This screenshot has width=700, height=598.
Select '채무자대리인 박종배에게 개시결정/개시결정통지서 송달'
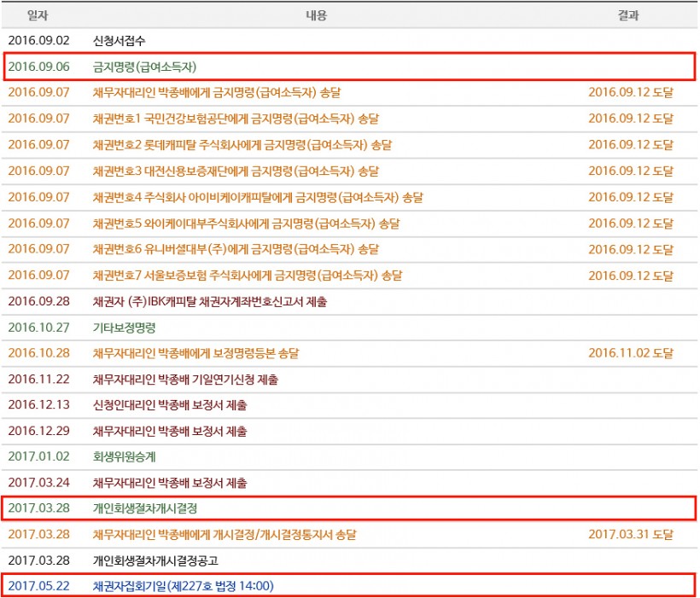pyautogui.click(x=225, y=535)
